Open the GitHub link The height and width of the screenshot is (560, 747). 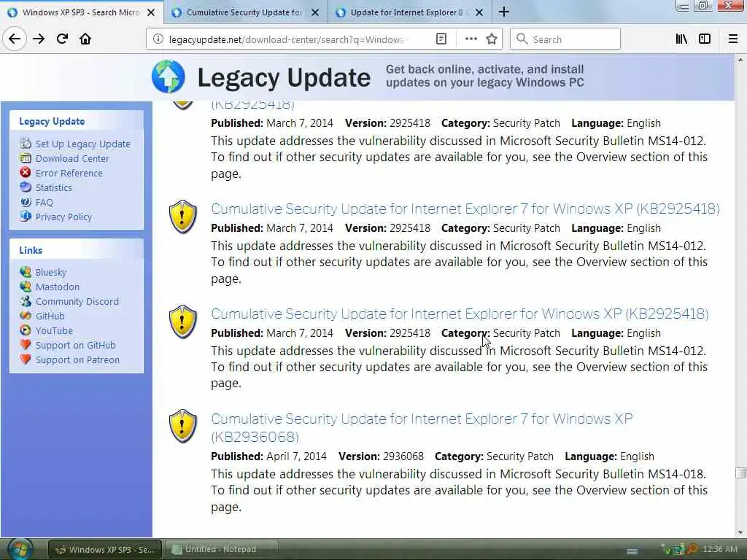[x=50, y=316]
